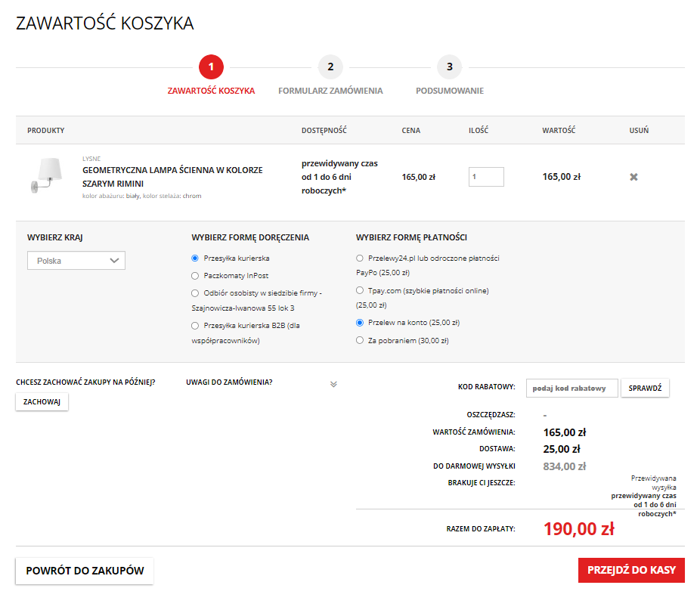Open the Geometryczna lampa ścienna product link

(172, 177)
